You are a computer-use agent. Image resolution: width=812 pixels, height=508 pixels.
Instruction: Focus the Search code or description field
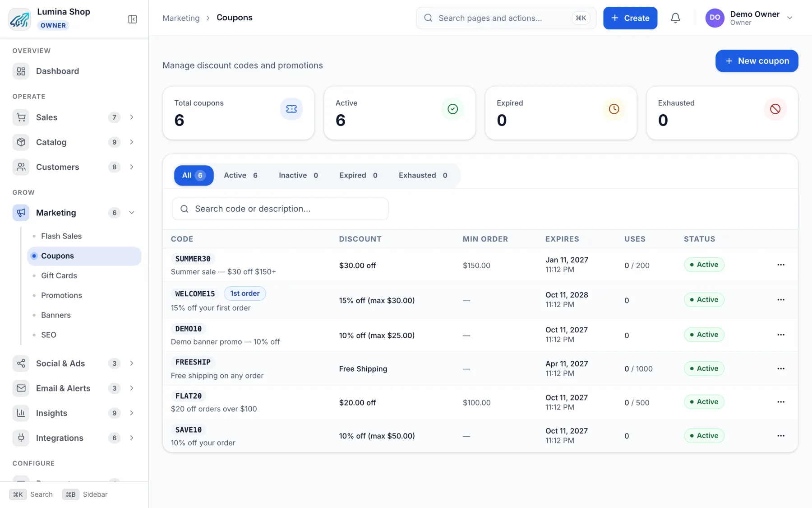tap(280, 209)
